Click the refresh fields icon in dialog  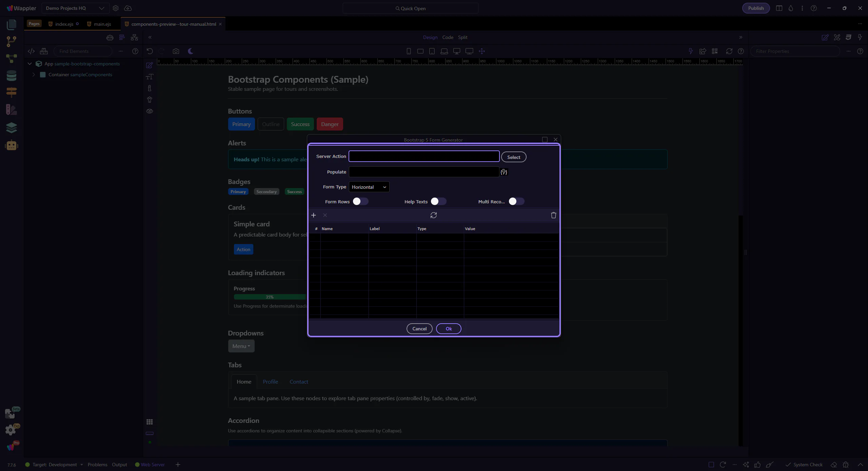(x=433, y=215)
